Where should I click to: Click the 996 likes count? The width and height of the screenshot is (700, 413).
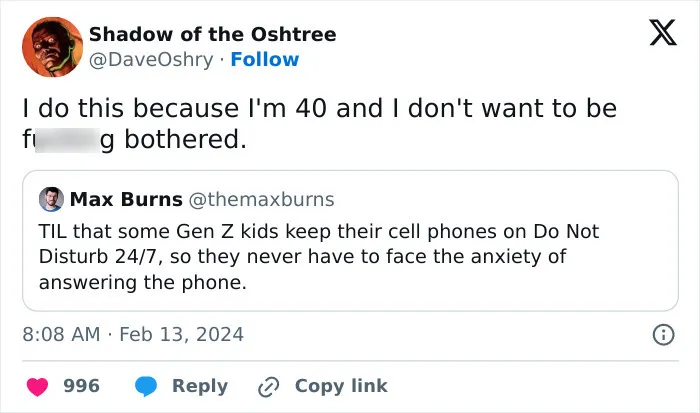coord(81,386)
